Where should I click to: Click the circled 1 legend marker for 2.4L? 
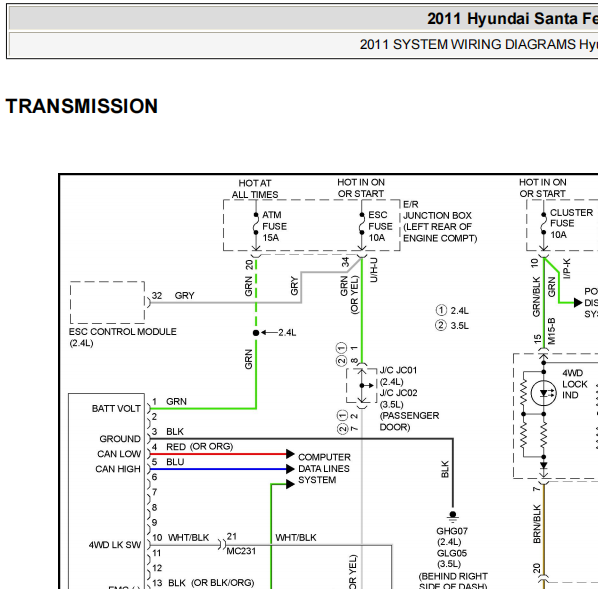441,310
